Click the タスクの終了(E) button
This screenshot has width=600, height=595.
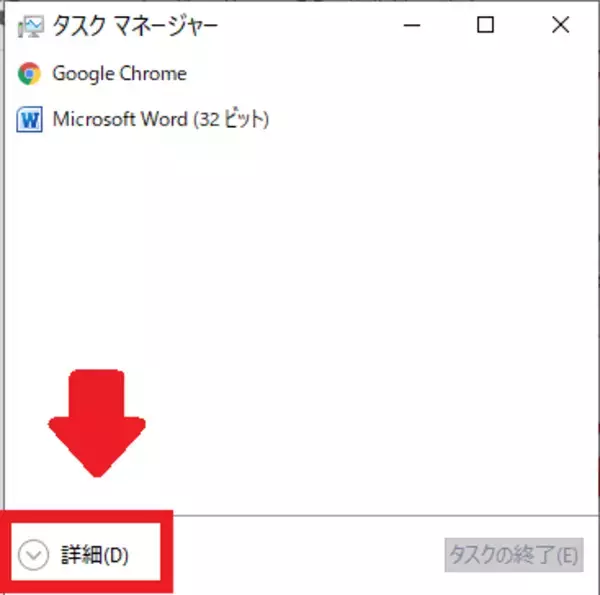514,555
